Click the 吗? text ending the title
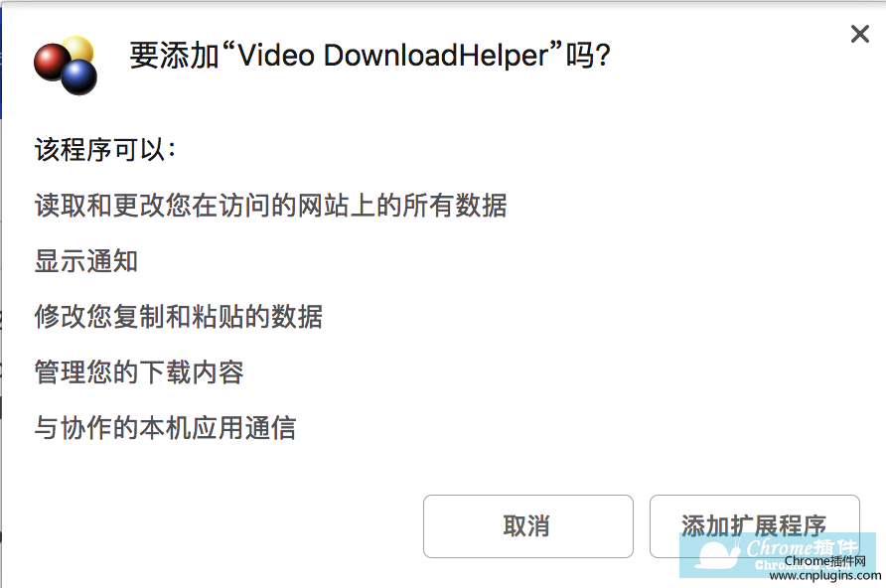The image size is (886, 588). pyautogui.click(x=588, y=56)
